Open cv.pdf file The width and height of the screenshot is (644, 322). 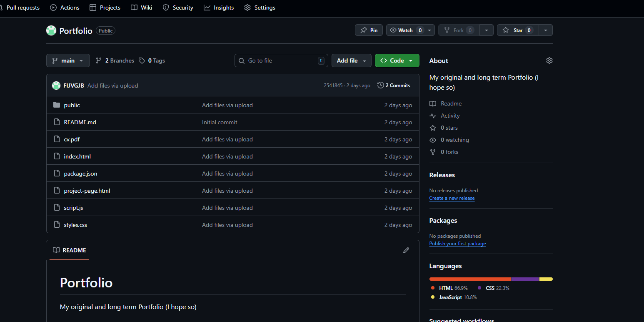[72, 139]
